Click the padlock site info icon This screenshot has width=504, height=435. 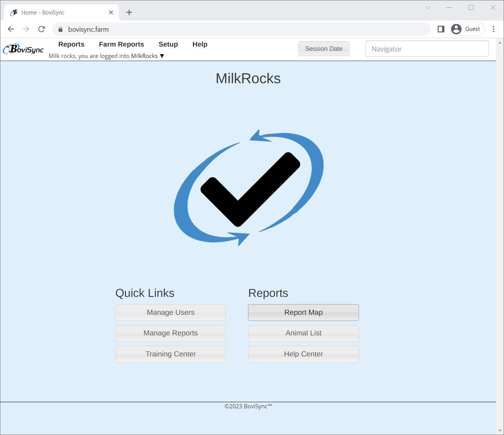point(60,29)
